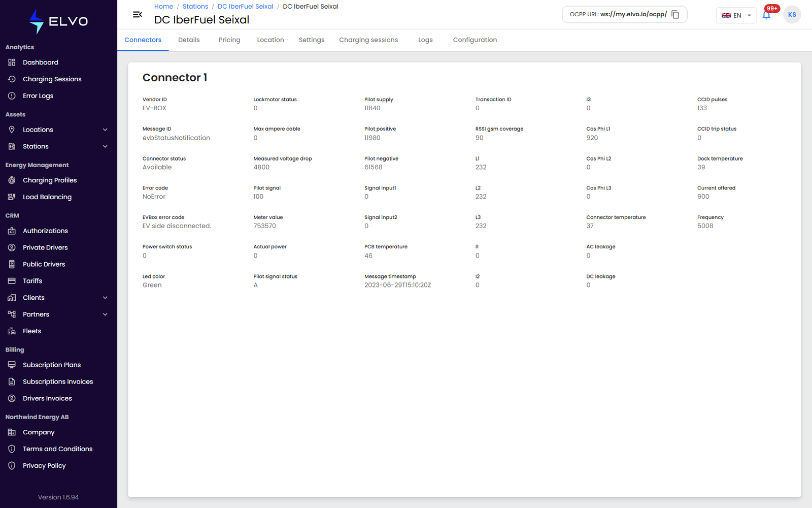Go to Stations breadcrumb link
Screen dimensions: 812x508
click(195, 7)
